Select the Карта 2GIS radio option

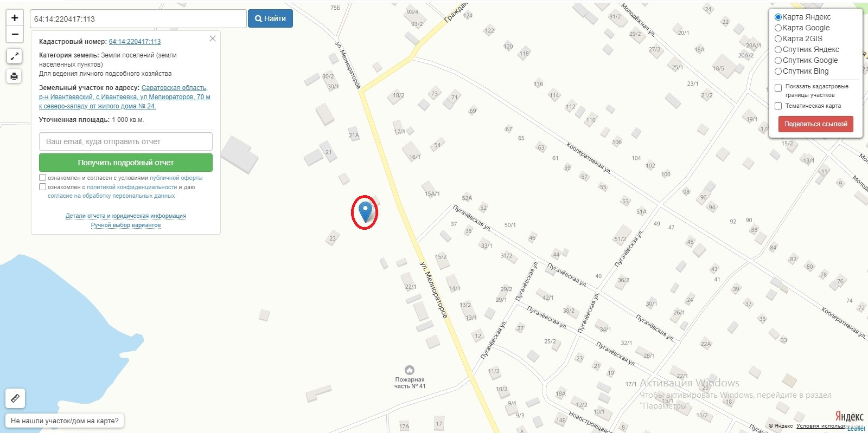tap(778, 38)
